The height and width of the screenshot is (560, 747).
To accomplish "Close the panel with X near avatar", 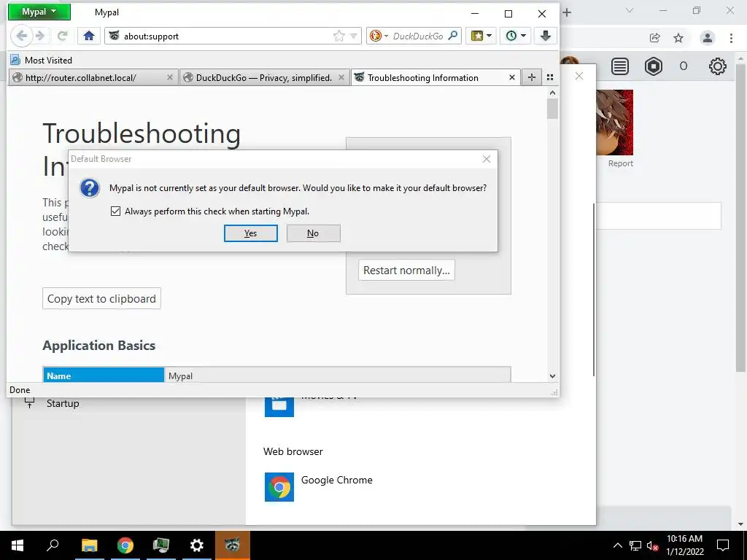I will [x=579, y=76].
